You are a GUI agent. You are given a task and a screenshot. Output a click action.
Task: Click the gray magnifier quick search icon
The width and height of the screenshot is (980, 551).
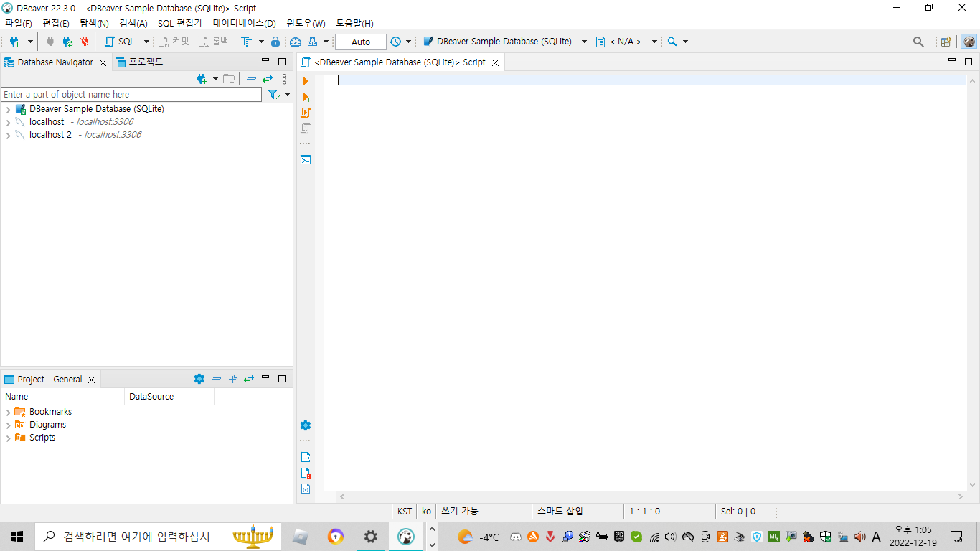(918, 42)
